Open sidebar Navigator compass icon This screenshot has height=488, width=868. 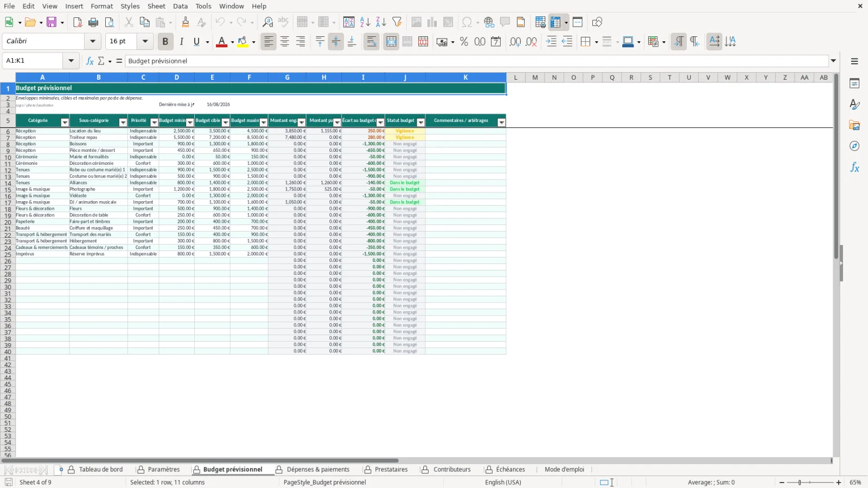[854, 146]
